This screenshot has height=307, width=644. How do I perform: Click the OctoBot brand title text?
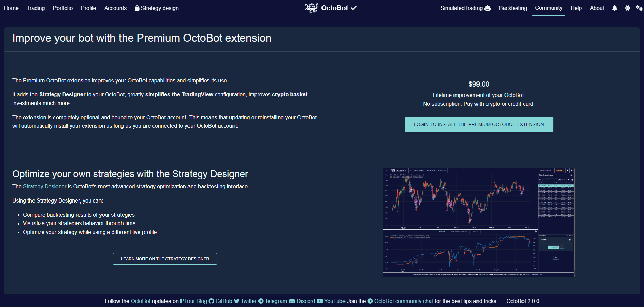pos(334,8)
